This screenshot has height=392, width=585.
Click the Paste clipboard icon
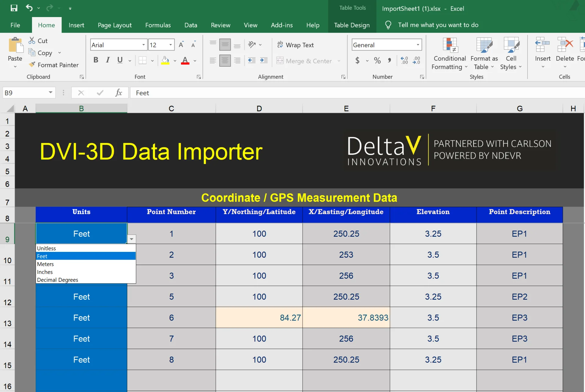tap(16, 45)
